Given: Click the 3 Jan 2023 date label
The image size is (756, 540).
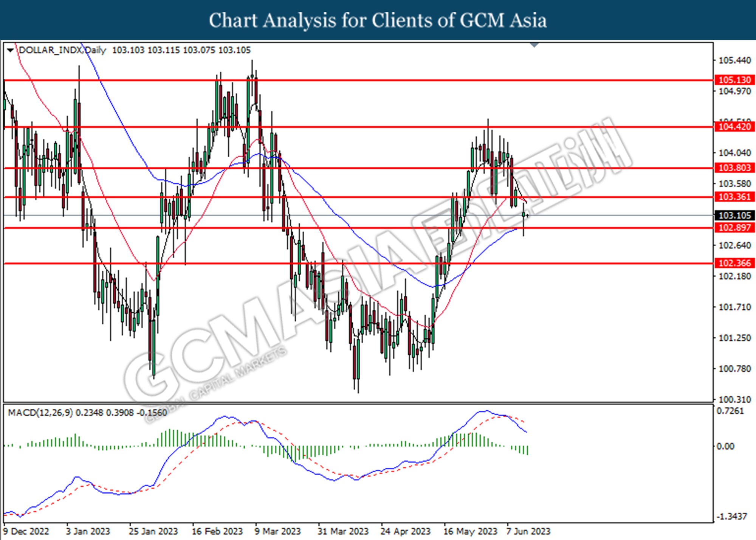Looking at the screenshot, I should [x=88, y=531].
